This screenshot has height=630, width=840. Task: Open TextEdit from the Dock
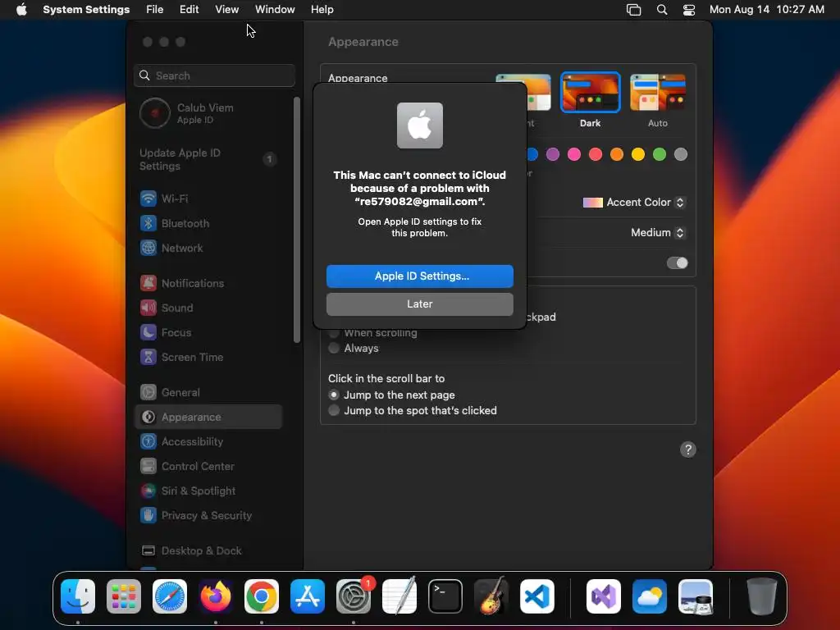pyautogui.click(x=399, y=596)
